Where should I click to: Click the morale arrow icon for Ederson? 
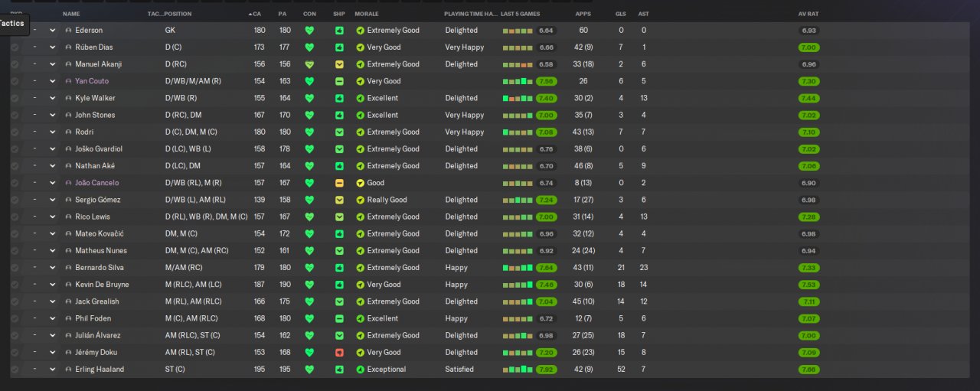click(x=361, y=31)
